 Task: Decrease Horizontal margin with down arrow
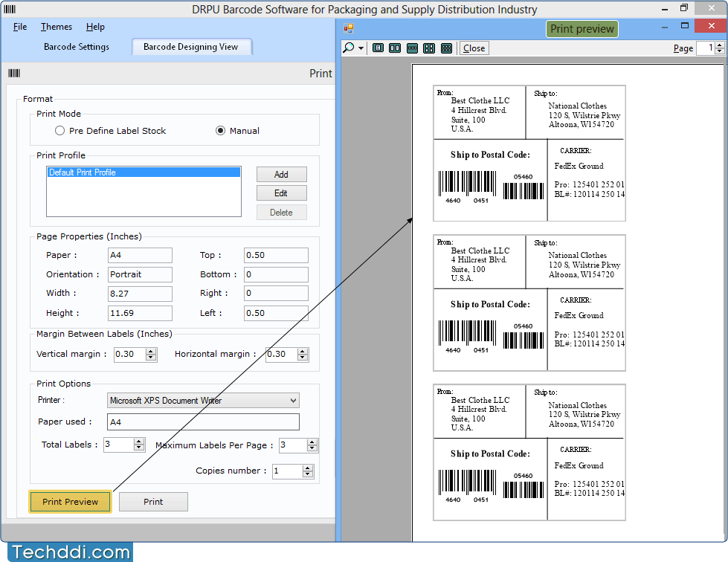303,358
